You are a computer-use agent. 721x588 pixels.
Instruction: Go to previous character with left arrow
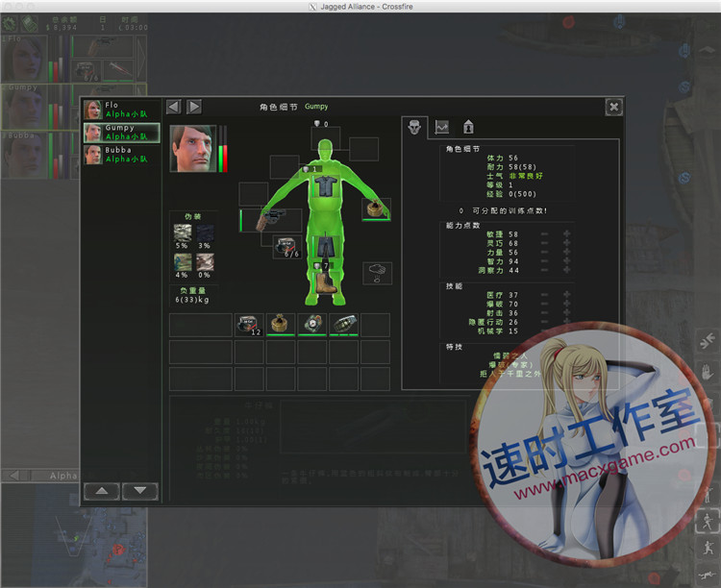coord(173,107)
